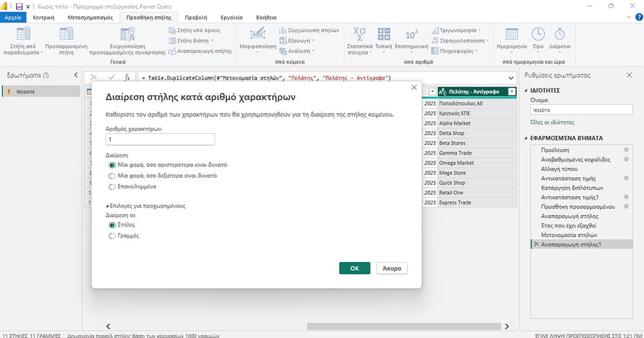Open the Ώρα clock tool
The width and height of the screenshot is (644, 338).
(x=538, y=34)
